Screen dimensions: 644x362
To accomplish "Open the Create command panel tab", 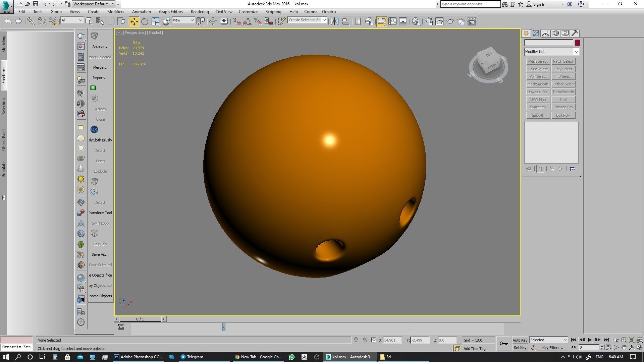I will [526, 33].
